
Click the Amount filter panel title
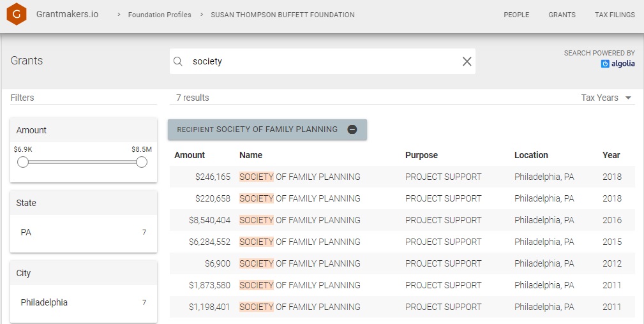[x=31, y=130]
